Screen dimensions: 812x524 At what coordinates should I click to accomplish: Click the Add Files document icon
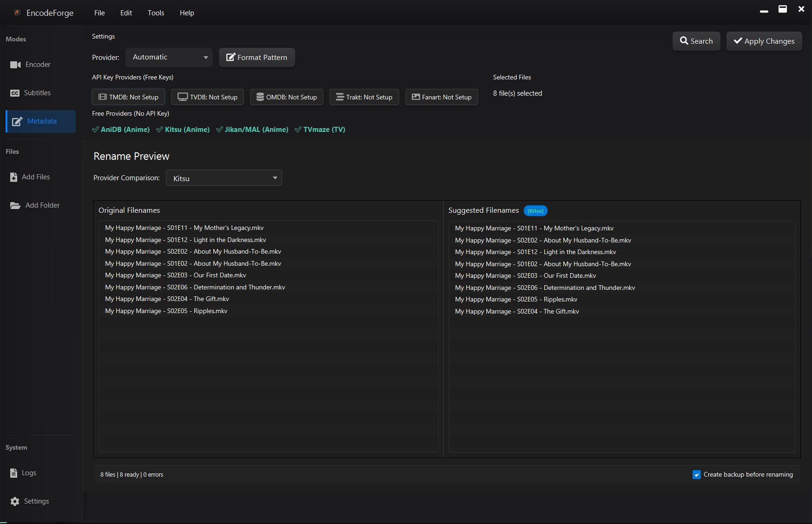tap(14, 177)
